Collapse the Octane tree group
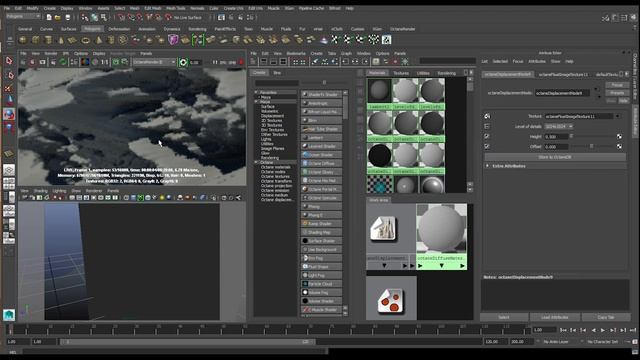 click(x=257, y=162)
